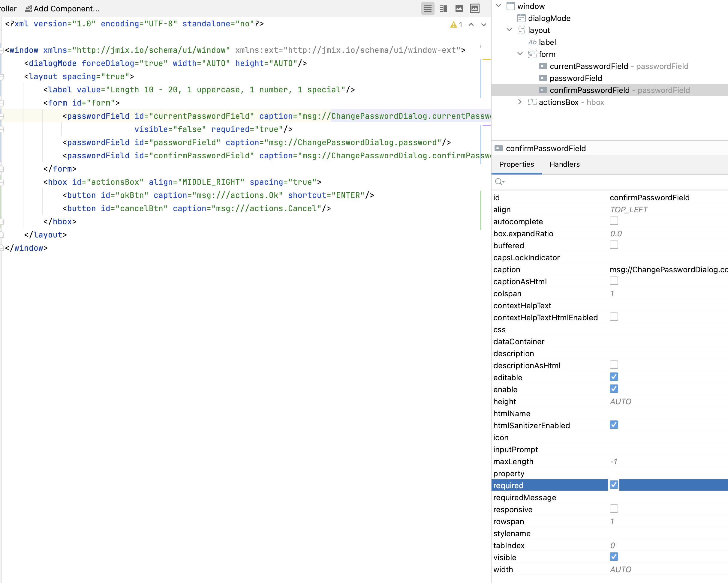Click the currentPasswordField component icon
Screen dimensions: 728x583
tap(543, 66)
